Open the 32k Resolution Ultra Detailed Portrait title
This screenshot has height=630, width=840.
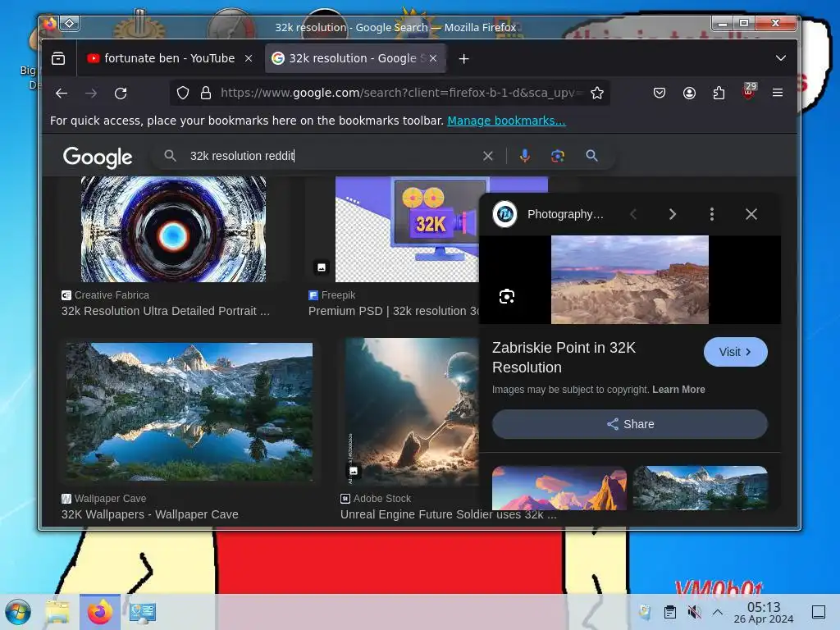[x=165, y=311]
